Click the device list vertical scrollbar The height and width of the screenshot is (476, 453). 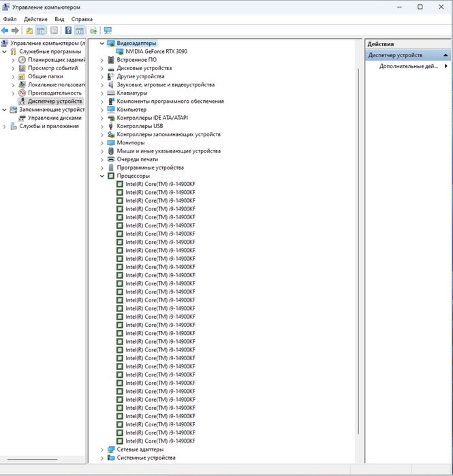tap(358, 251)
